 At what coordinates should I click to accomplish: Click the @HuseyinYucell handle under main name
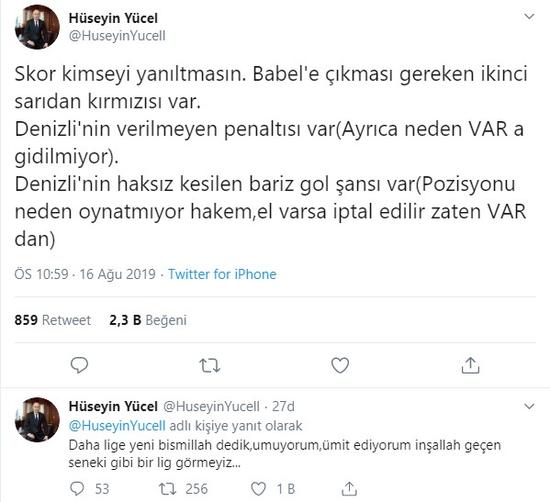(x=117, y=36)
